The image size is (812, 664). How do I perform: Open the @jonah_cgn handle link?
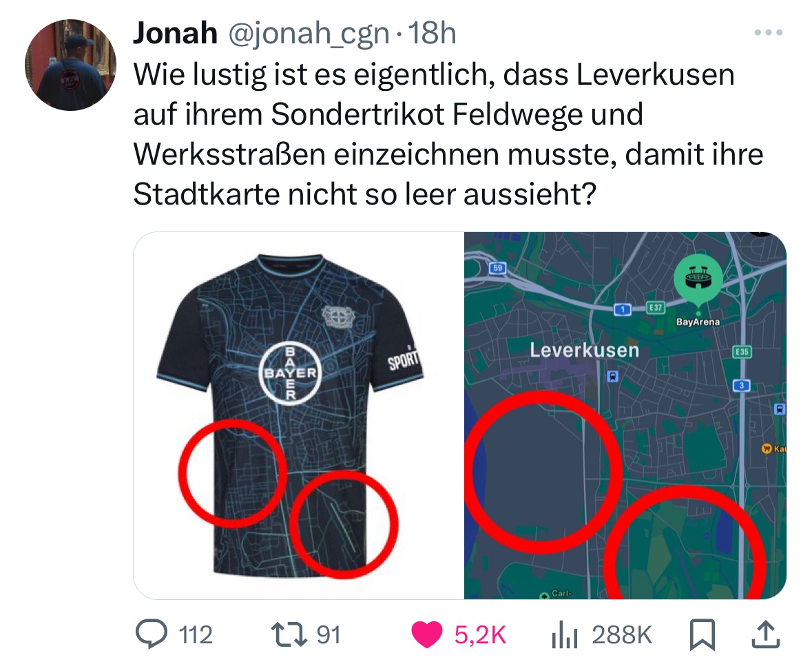pos(309,34)
